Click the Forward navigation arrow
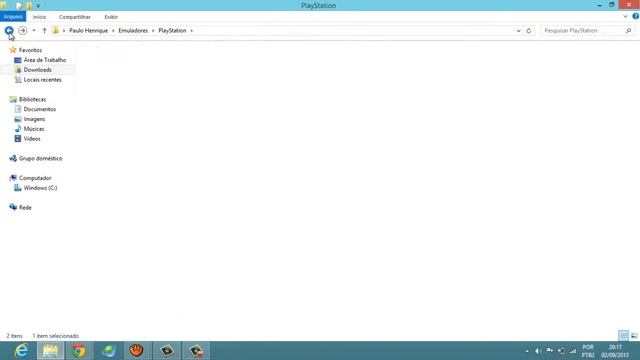 [x=23, y=31]
